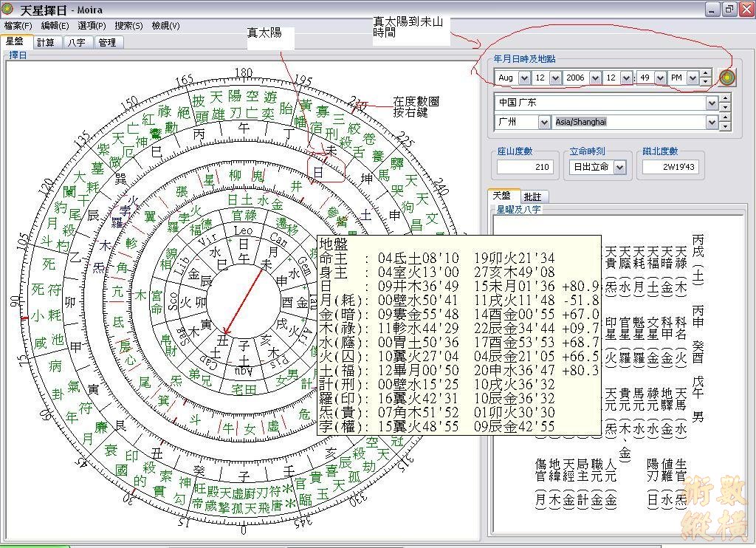
Task: Click the round green chart icon beside date
Action: (727, 78)
